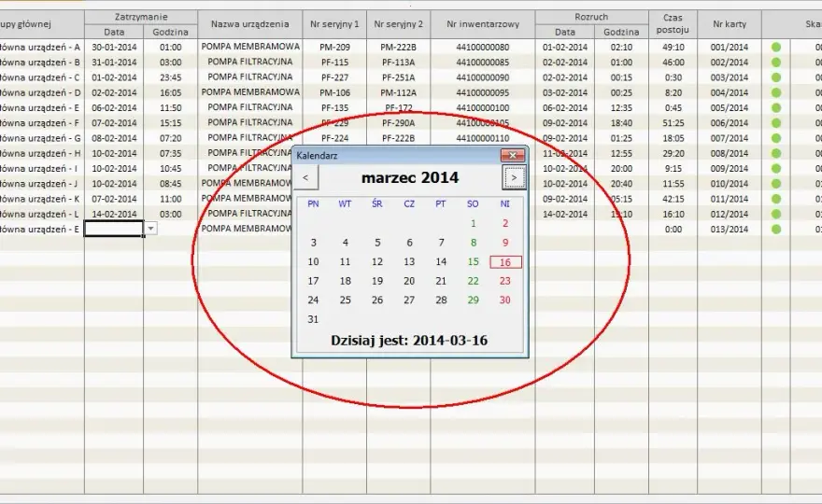Select restart time 02:10
The width and height of the screenshot is (822, 504).
[x=621, y=48]
